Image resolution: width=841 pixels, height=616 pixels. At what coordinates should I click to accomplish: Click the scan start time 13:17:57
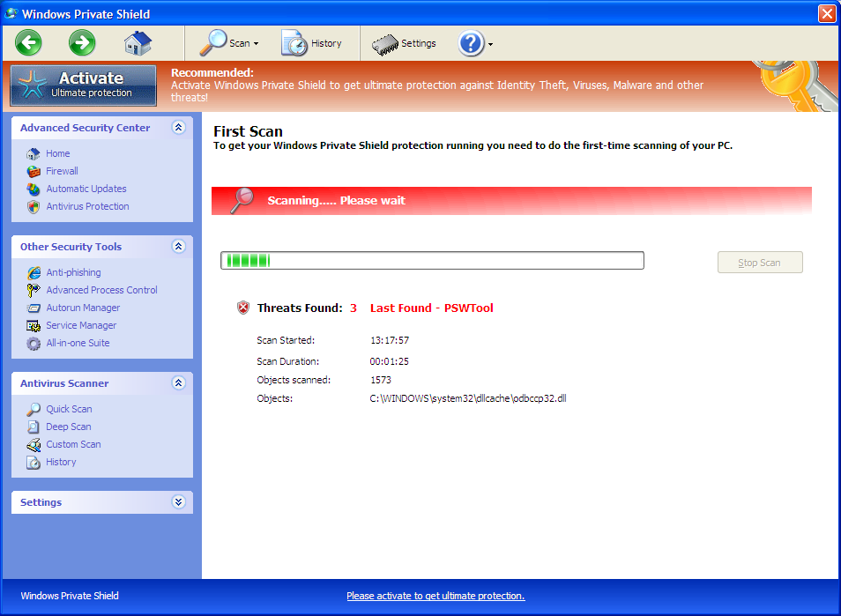click(390, 340)
